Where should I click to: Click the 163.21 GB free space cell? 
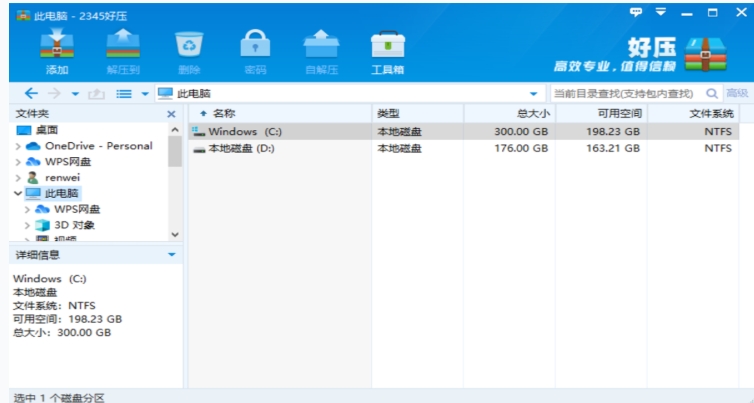(x=613, y=148)
